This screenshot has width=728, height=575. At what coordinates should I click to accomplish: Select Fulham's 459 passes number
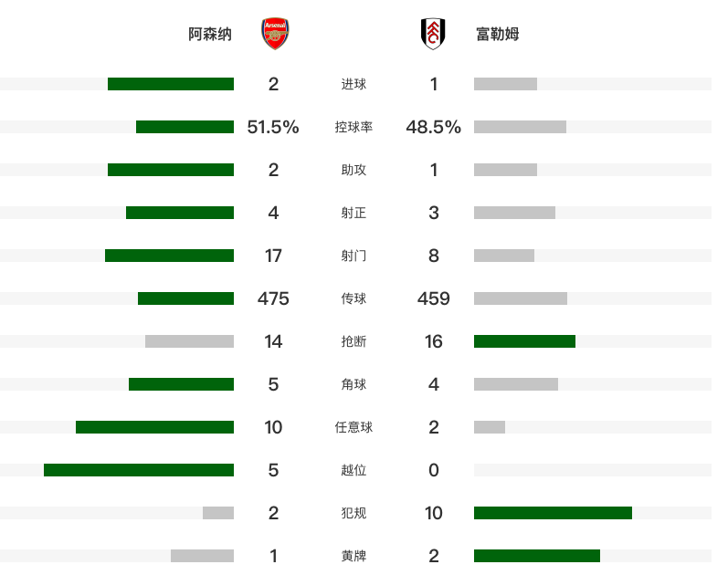(433, 298)
